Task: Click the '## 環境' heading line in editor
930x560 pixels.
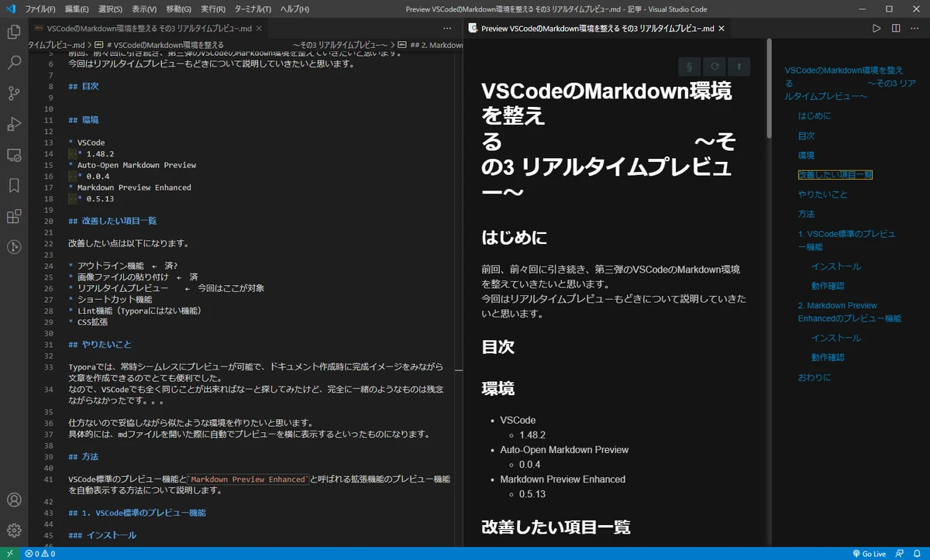Action: (84, 121)
